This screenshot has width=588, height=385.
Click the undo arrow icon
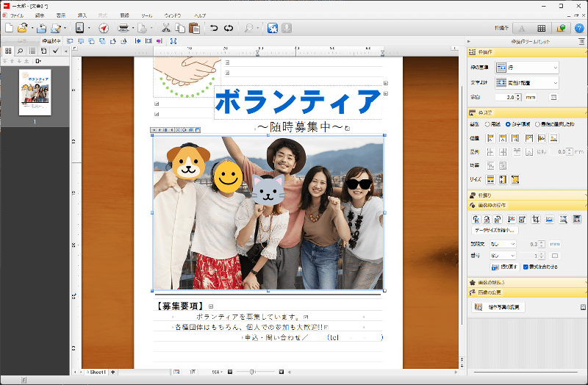tap(214, 28)
